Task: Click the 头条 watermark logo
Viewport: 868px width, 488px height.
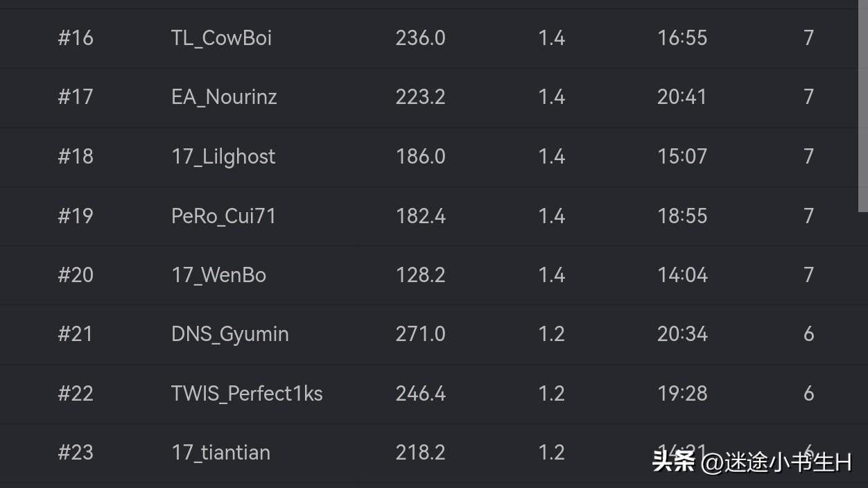Action: tap(672, 462)
